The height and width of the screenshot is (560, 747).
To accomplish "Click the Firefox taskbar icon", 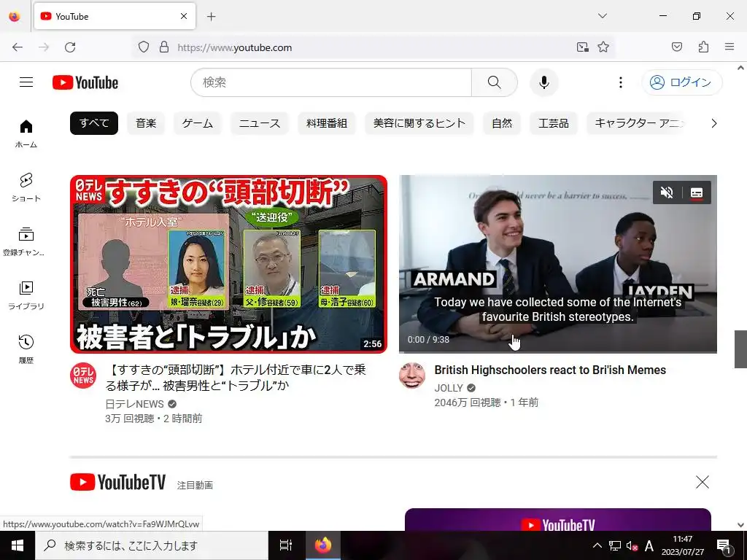I will pyautogui.click(x=323, y=545).
